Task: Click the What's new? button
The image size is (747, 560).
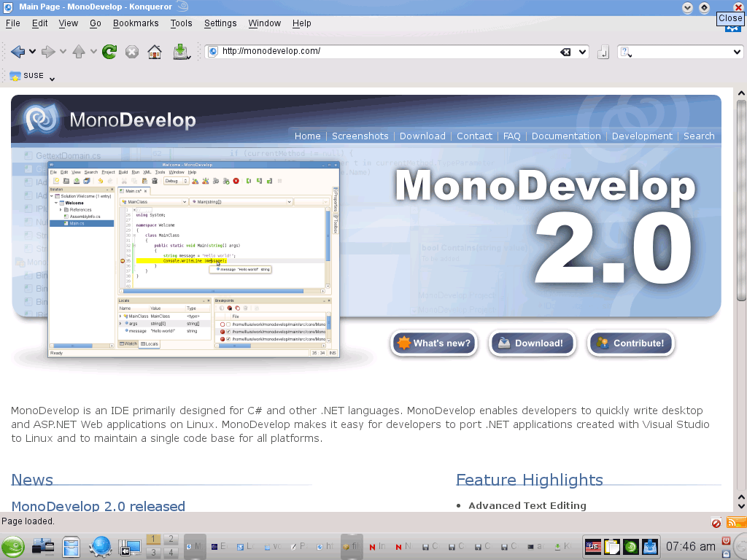Action: [x=434, y=343]
